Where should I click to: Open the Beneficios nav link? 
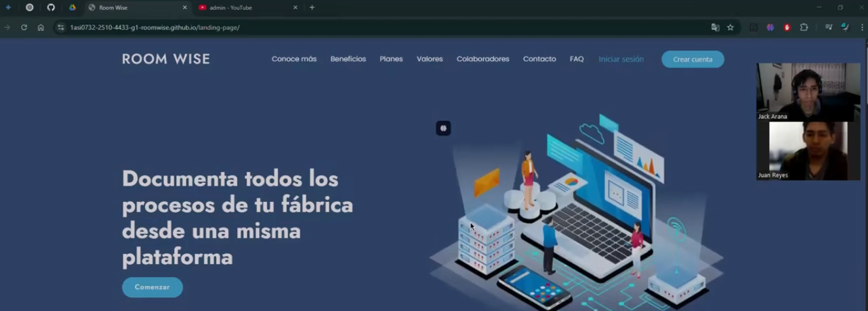348,59
